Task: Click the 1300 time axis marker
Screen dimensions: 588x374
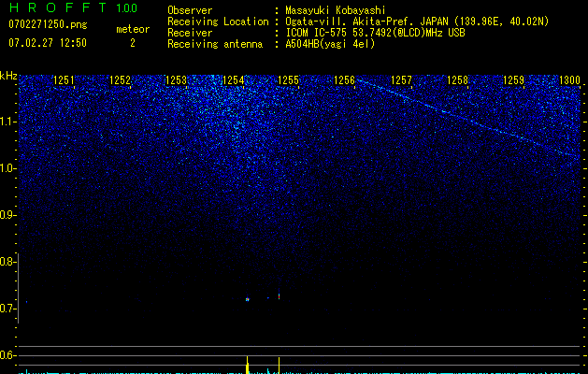Action: click(x=569, y=80)
